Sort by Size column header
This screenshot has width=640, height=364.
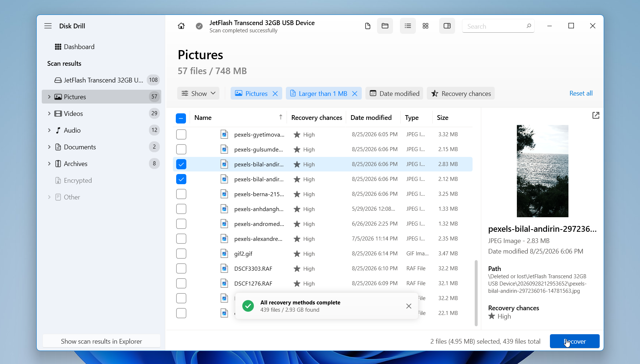coord(442,117)
